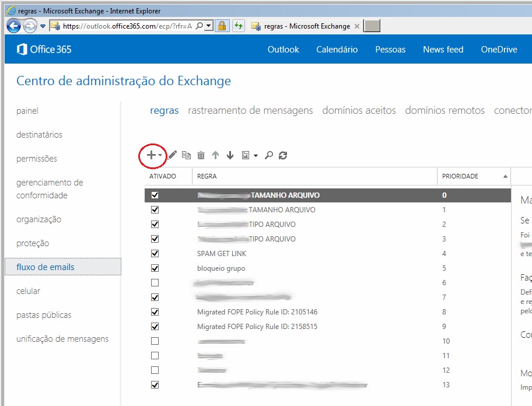Select the bloqueio grupo rule row
Screen dimensions: 532x406
pyautogui.click(x=328, y=268)
